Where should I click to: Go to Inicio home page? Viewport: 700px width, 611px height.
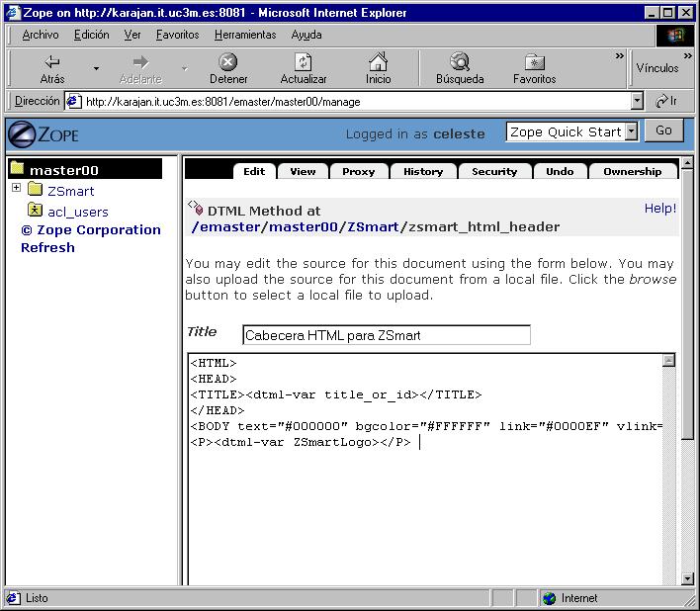[x=378, y=69]
